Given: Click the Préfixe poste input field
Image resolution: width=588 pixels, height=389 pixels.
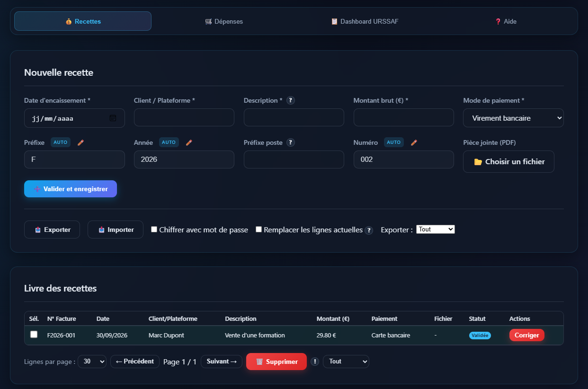Looking at the screenshot, I should tap(294, 159).
